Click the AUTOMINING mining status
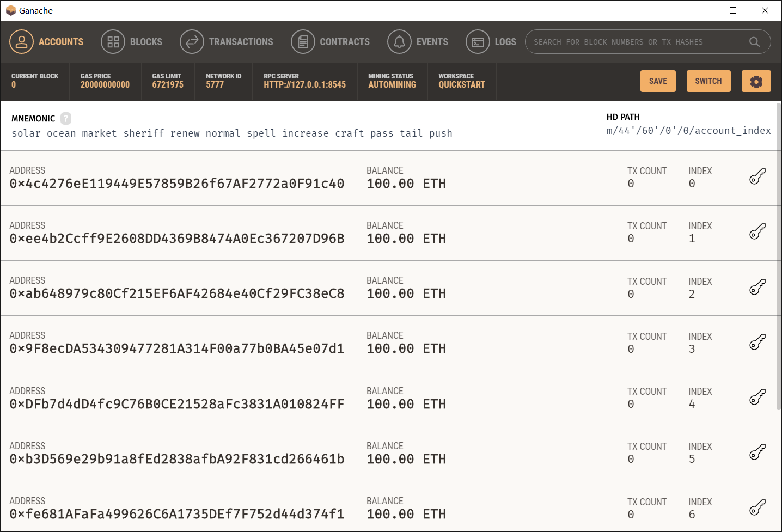Viewport: 782px width, 532px height. coord(392,85)
